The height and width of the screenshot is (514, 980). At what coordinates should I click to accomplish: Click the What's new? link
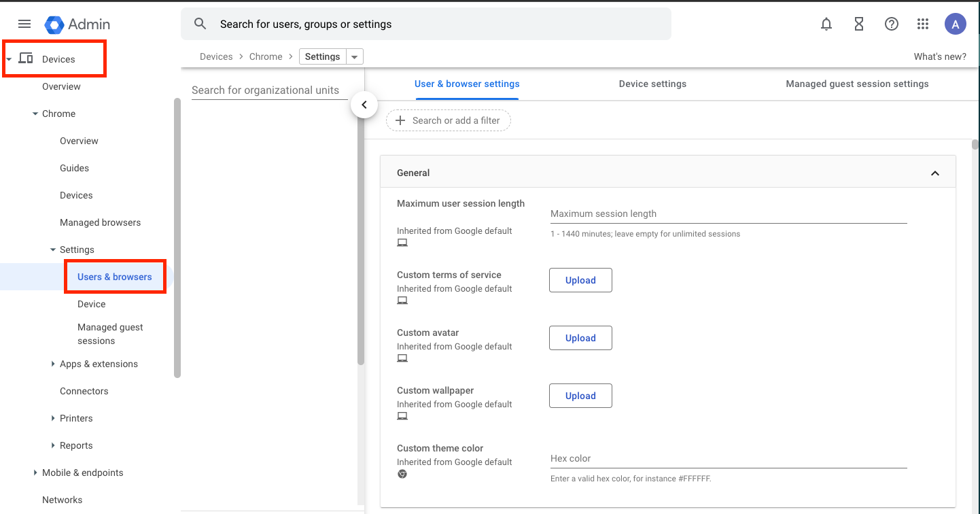pyautogui.click(x=940, y=56)
